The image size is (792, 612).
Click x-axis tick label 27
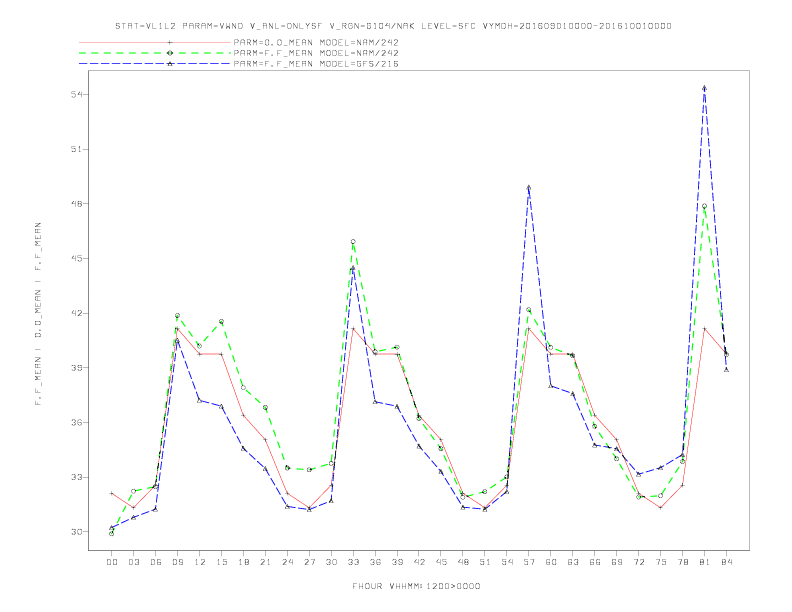point(309,562)
